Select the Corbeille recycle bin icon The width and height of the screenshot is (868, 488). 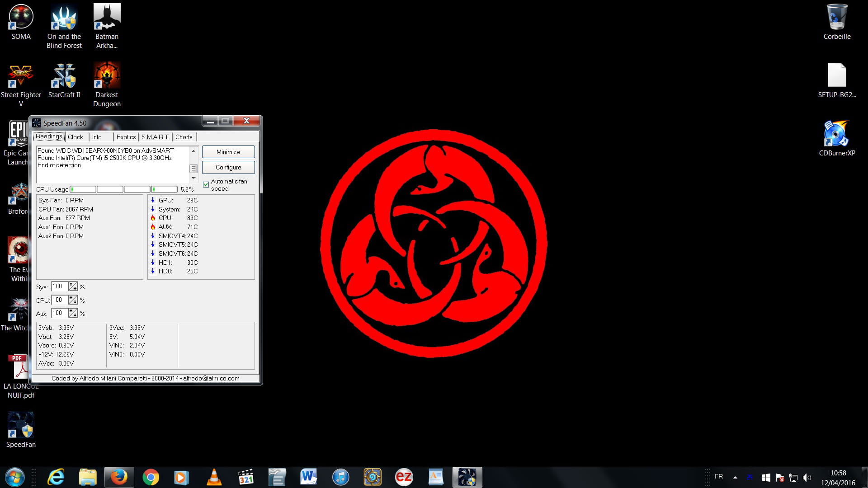click(x=837, y=22)
